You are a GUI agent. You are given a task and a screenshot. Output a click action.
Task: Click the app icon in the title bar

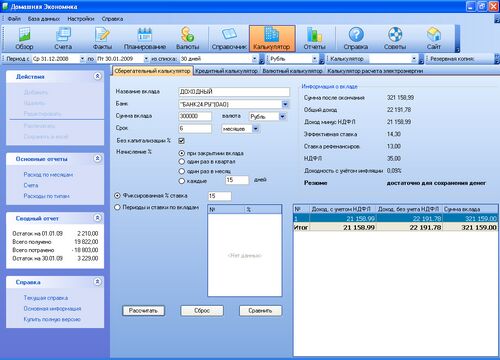click(5, 6)
